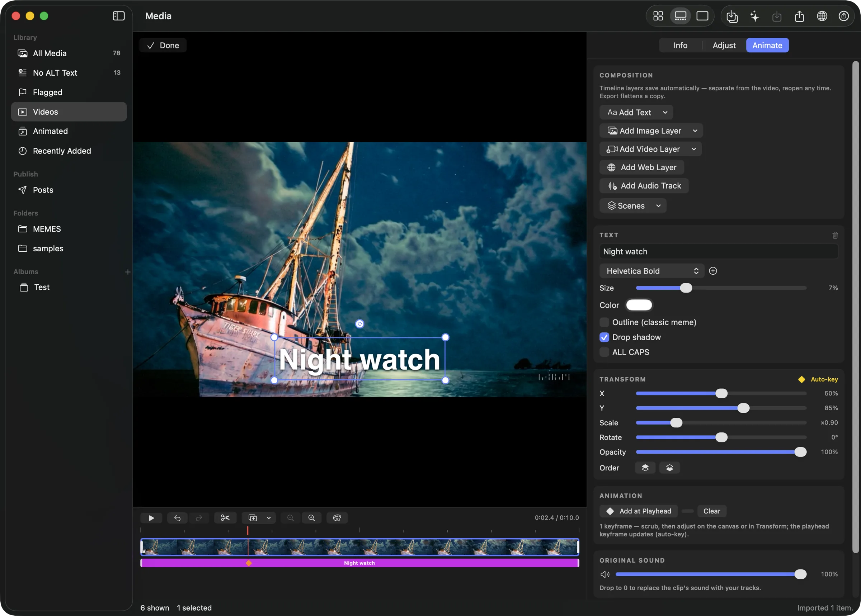Undo the last edit
861x616 pixels.
(x=177, y=518)
